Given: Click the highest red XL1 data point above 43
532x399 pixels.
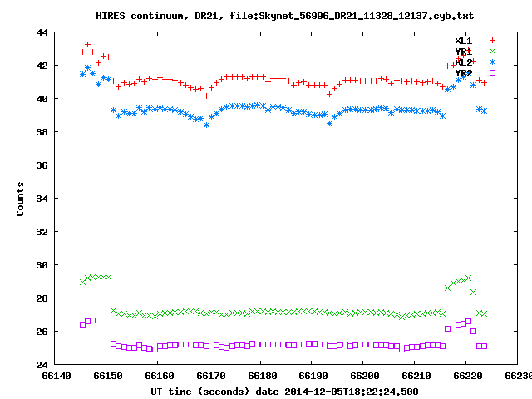Looking at the screenshot, I should pyautogui.click(x=87, y=44).
